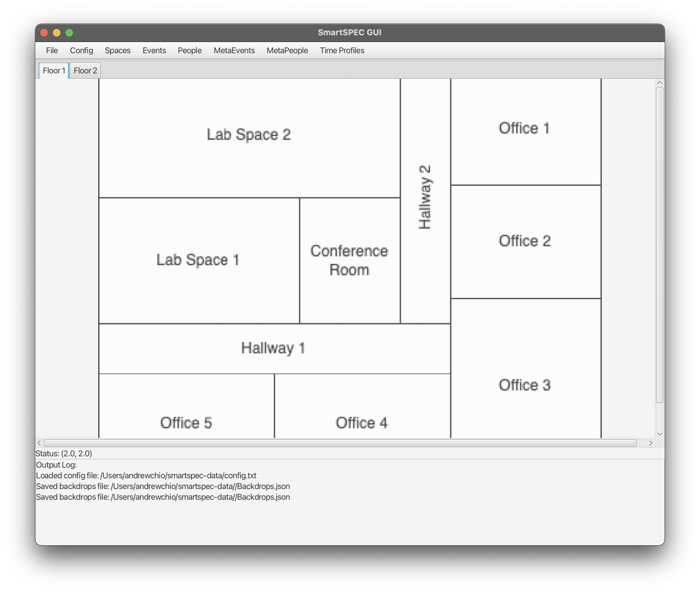Screen dimensions: 700x592
Task: Select the Office 3 room
Action: click(x=526, y=368)
